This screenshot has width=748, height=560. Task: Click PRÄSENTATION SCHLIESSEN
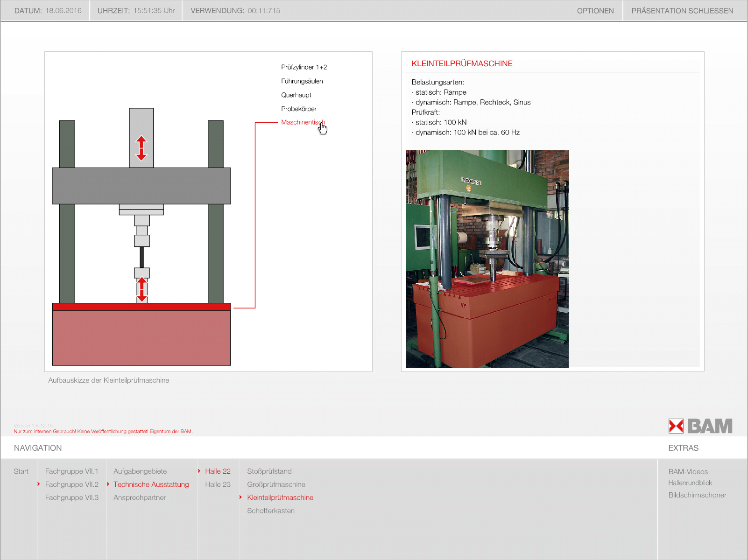point(682,11)
